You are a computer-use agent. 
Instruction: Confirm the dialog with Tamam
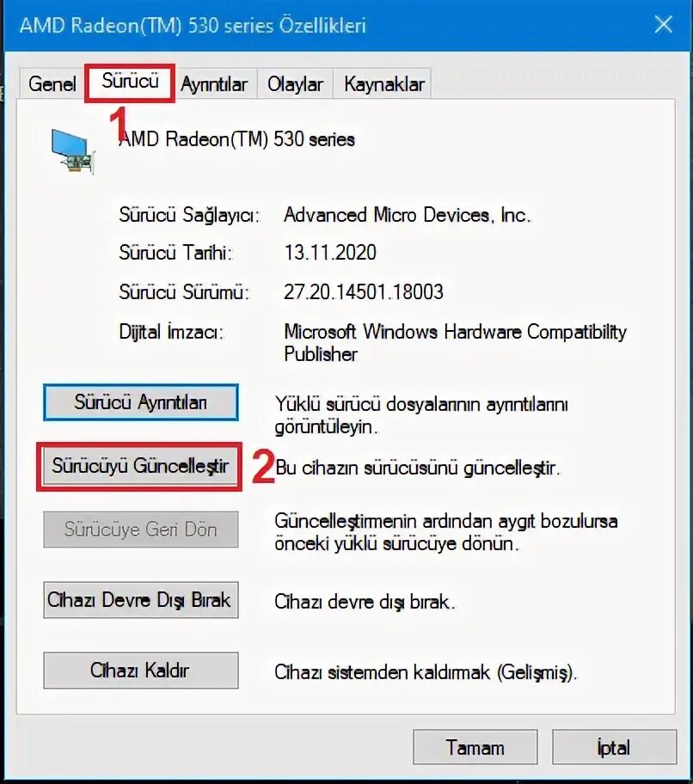click(475, 748)
